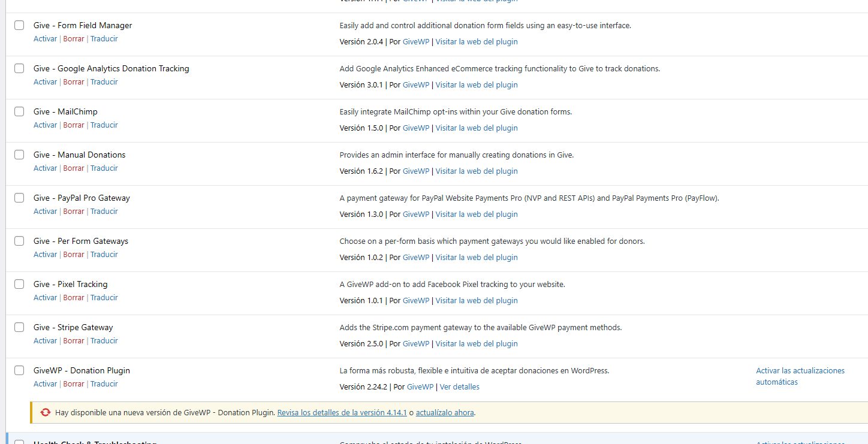Visit plugin website for Give - Stripe Gateway
The width and height of the screenshot is (868, 444).
[476, 344]
